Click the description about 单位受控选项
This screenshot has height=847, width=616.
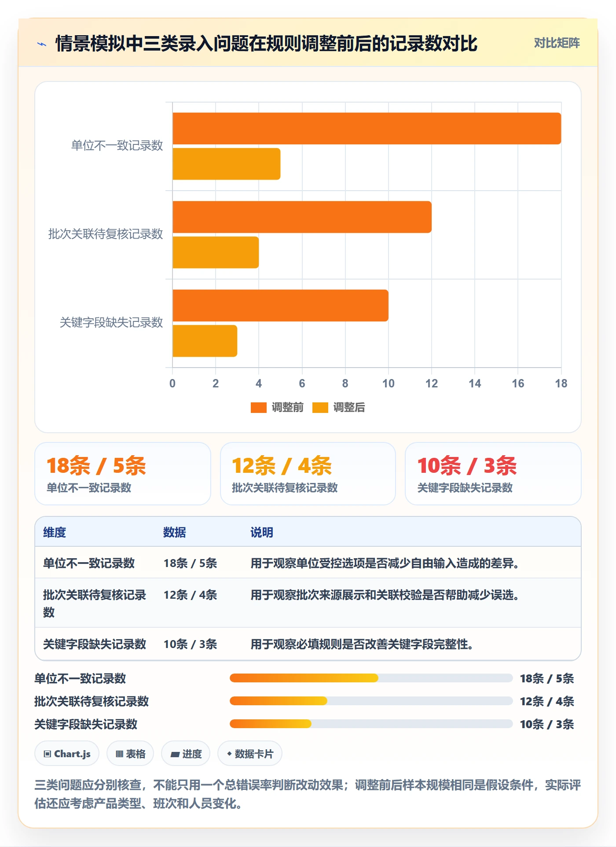click(386, 563)
